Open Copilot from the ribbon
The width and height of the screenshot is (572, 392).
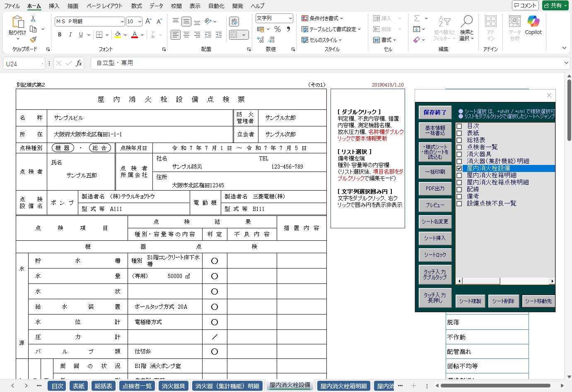(x=533, y=25)
